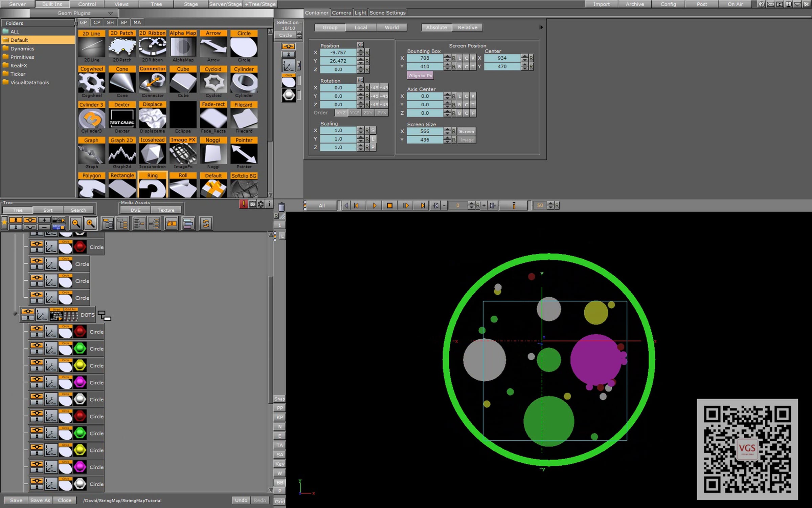Switch to the Camera tab
Screen dimensions: 812x508
[x=341, y=13]
